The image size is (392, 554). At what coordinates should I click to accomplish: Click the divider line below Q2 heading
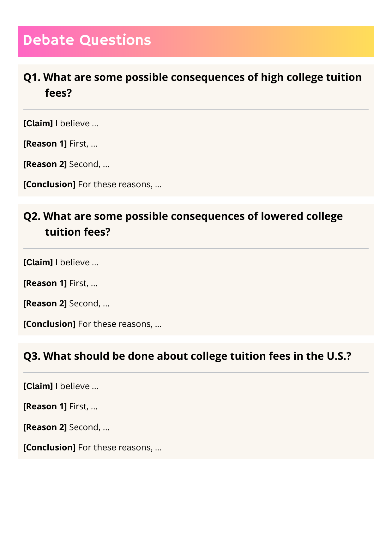[x=196, y=249]
